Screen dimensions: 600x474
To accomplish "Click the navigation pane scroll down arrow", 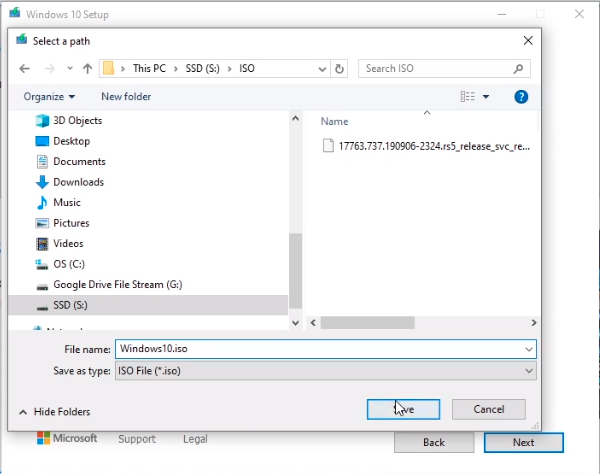I will pyautogui.click(x=295, y=323).
